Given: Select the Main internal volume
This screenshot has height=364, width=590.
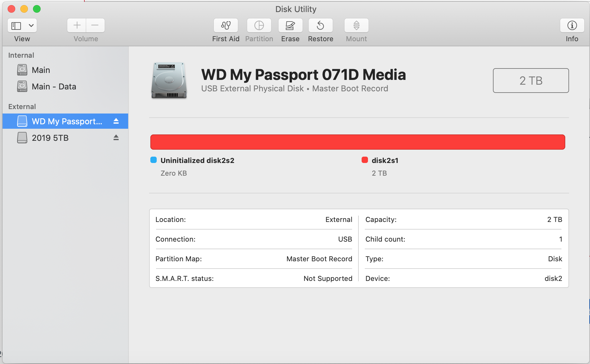Looking at the screenshot, I should pyautogui.click(x=41, y=70).
